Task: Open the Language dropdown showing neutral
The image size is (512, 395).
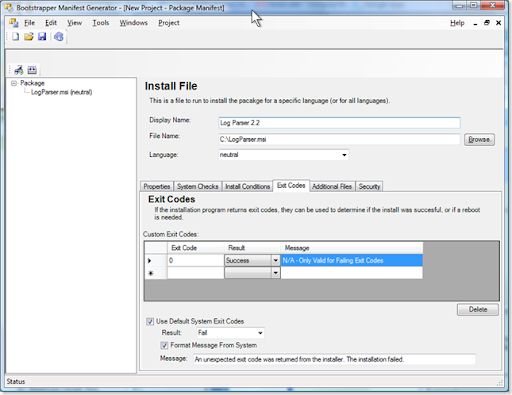Action: tap(344, 155)
